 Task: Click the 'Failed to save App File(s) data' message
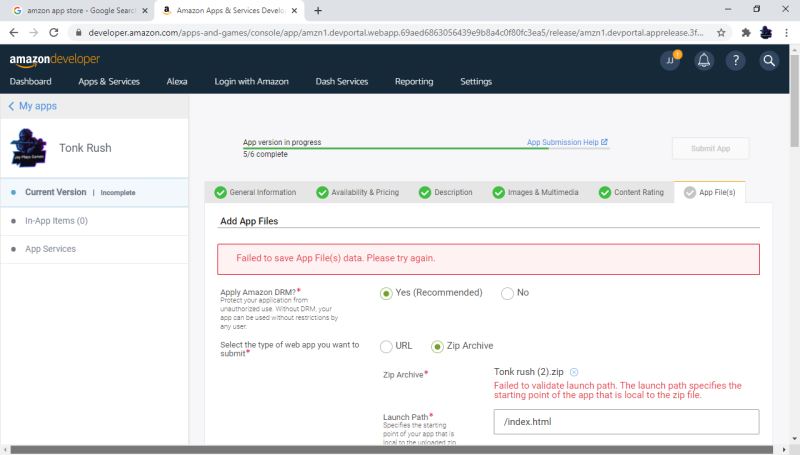point(336,258)
